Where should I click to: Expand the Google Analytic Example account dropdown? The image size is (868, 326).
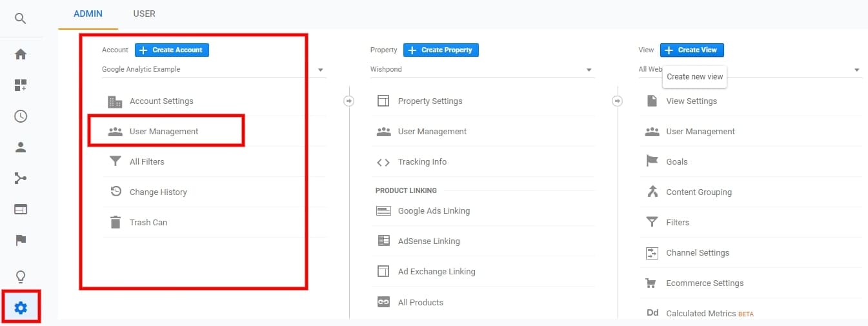coord(320,70)
